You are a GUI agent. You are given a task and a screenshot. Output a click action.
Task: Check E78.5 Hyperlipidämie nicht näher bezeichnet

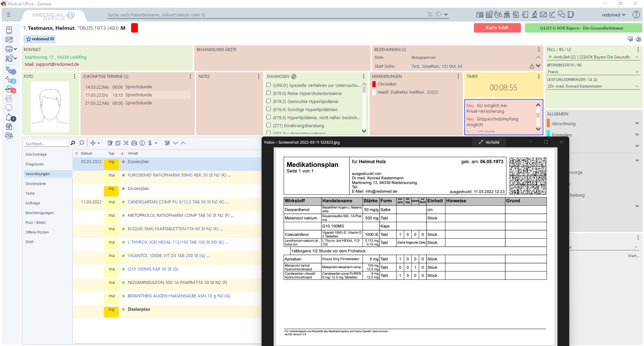click(x=268, y=117)
